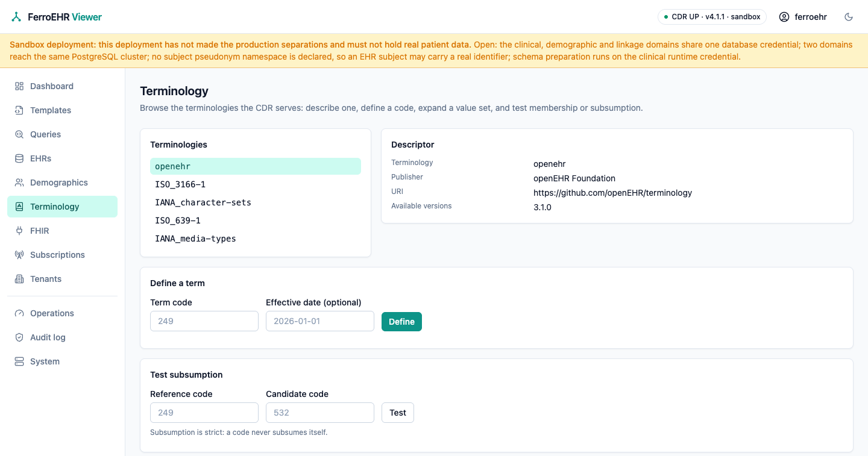Open the System page

coord(62,361)
